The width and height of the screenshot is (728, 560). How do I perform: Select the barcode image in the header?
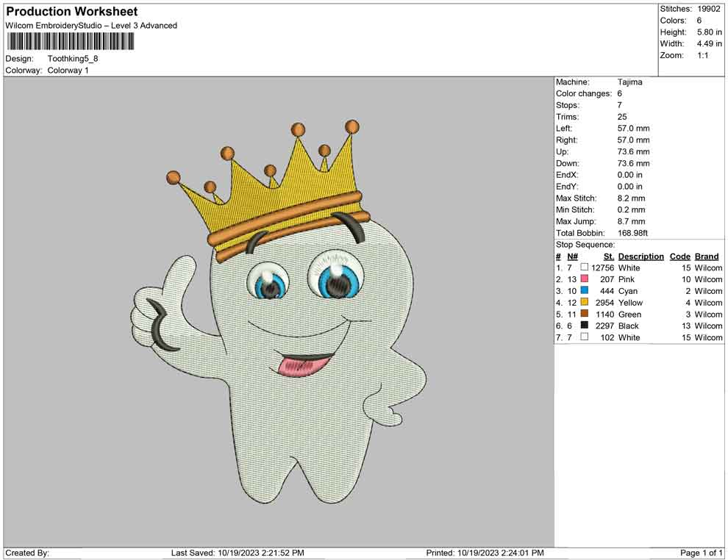[x=71, y=41]
